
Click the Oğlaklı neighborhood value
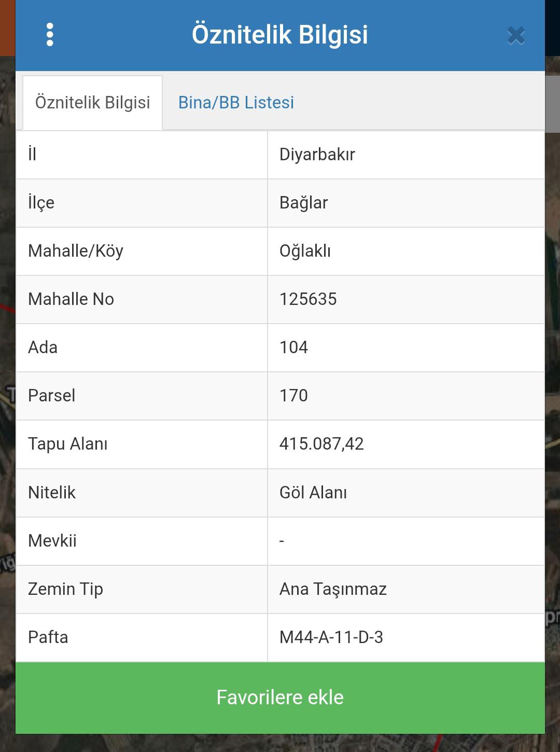(x=305, y=251)
